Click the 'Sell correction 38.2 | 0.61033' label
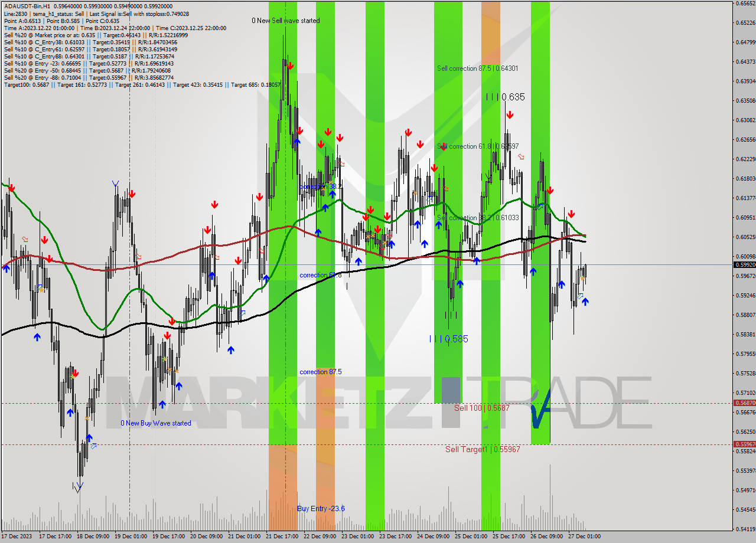Viewport: 756px width, 543px height. (x=478, y=218)
